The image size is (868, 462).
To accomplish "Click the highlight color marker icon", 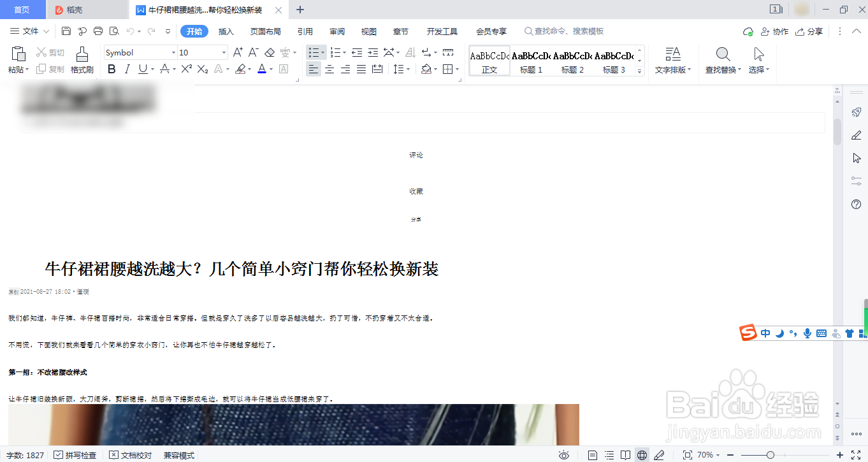I will [x=240, y=69].
